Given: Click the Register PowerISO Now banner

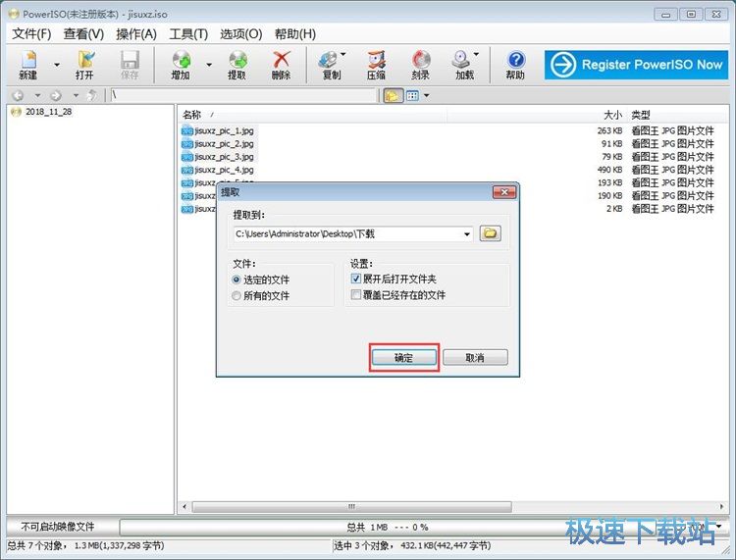Looking at the screenshot, I should [637, 65].
